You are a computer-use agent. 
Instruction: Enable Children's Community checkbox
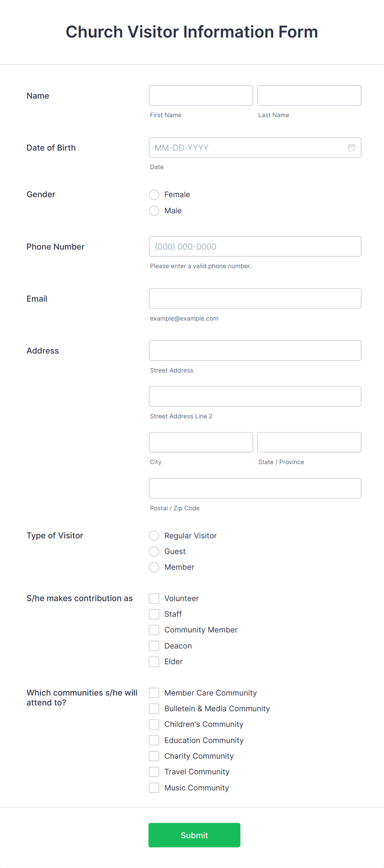154,724
